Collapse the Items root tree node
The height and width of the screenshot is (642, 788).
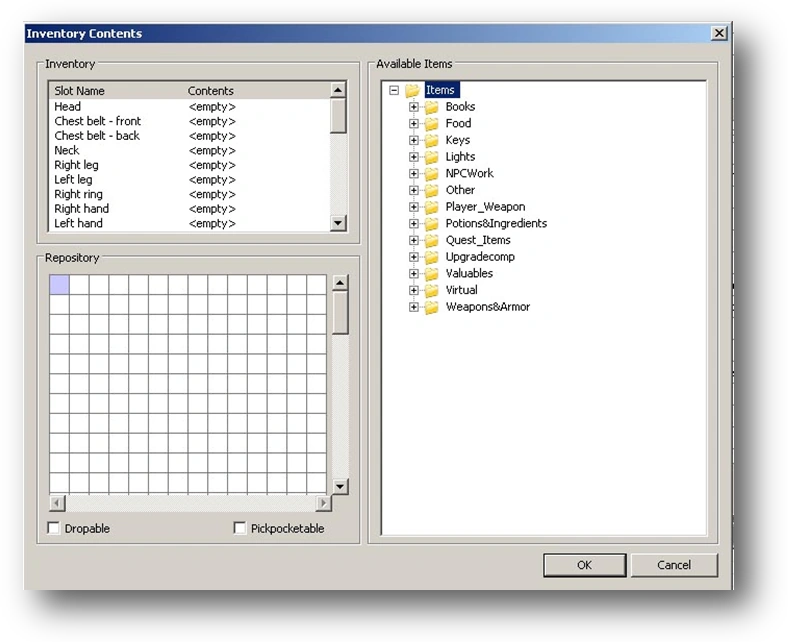click(x=394, y=90)
